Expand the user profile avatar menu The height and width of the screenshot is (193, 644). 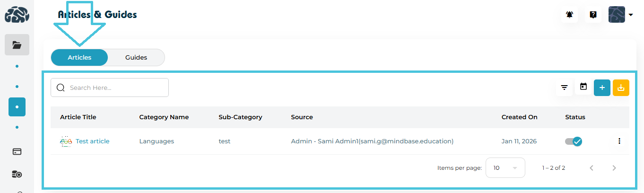[620, 15]
